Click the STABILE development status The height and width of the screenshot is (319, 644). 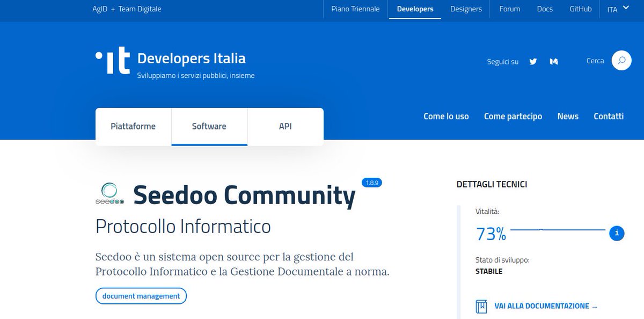489,272
